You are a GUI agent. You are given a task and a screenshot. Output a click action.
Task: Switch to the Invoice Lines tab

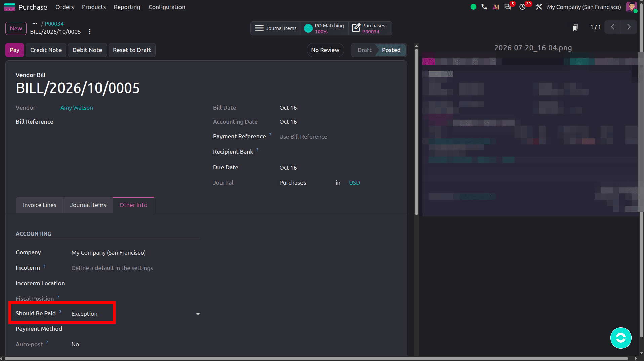point(40,205)
